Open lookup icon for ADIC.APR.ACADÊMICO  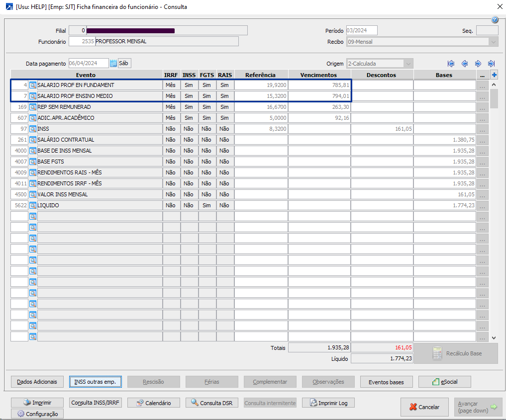[33, 118]
